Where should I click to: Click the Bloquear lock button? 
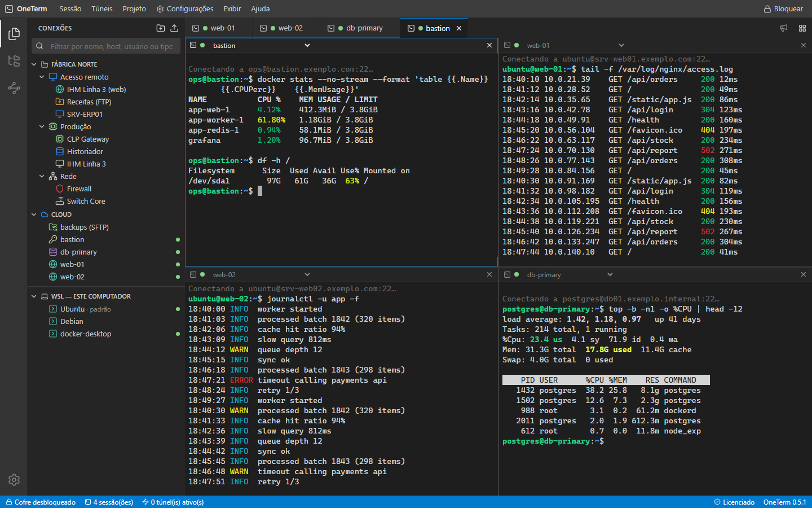pyautogui.click(x=783, y=9)
